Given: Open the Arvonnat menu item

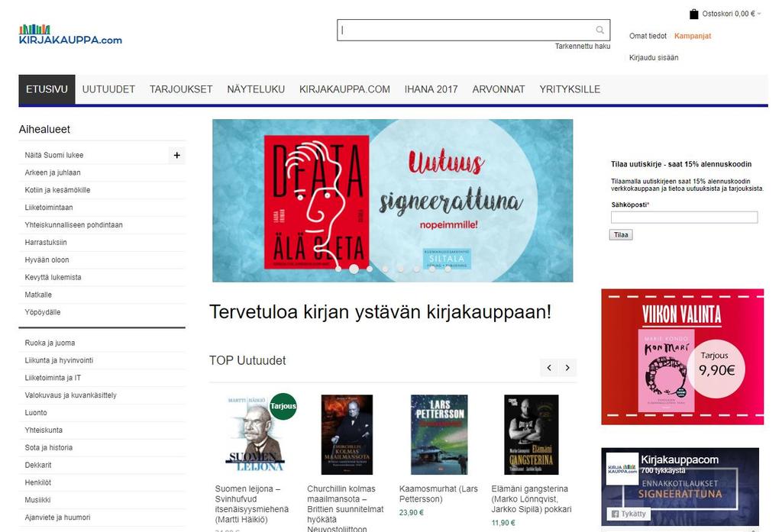Looking at the screenshot, I should tap(499, 89).
